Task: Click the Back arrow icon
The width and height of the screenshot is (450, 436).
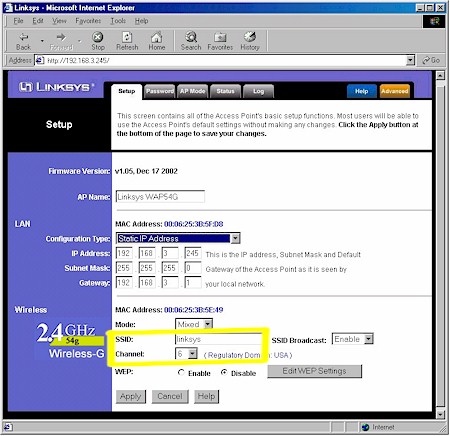Action: pyautogui.click(x=24, y=37)
